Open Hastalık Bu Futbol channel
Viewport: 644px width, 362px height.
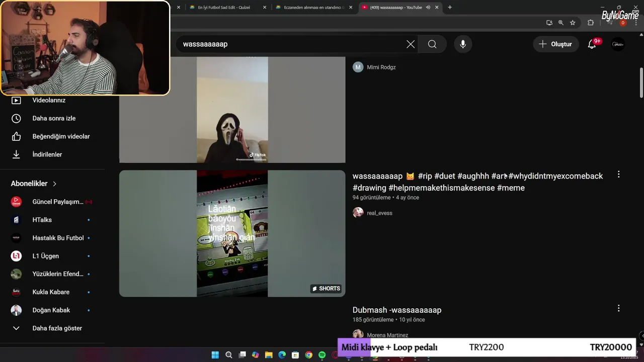[58, 238]
